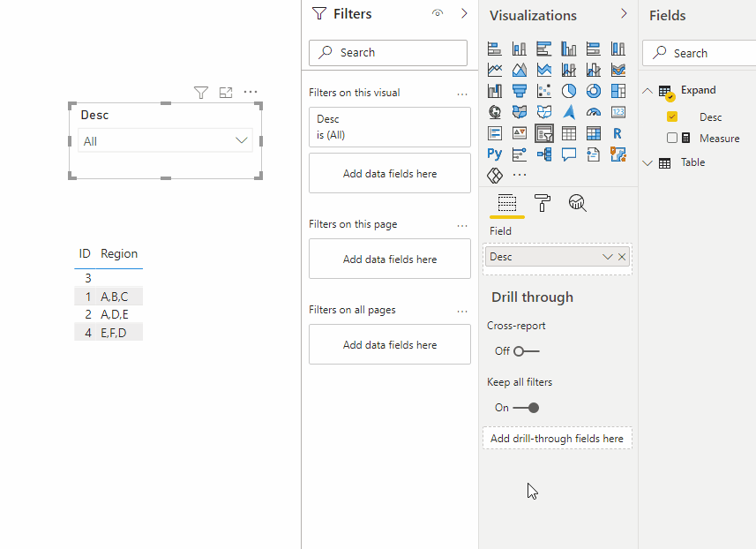Open Filters on all pages options

(462, 312)
